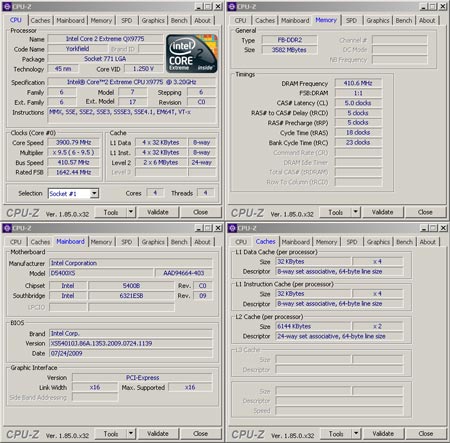450x443 pixels.
Task: Select Bench tab in Memory window
Action: (x=404, y=21)
